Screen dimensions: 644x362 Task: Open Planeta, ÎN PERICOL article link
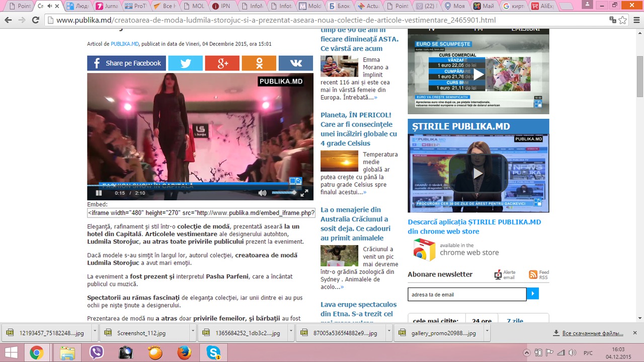tap(359, 129)
